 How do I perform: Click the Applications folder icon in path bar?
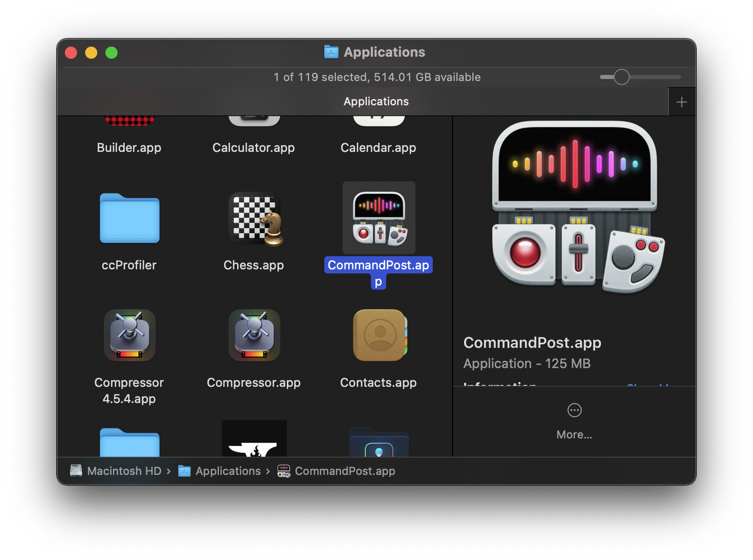(184, 471)
